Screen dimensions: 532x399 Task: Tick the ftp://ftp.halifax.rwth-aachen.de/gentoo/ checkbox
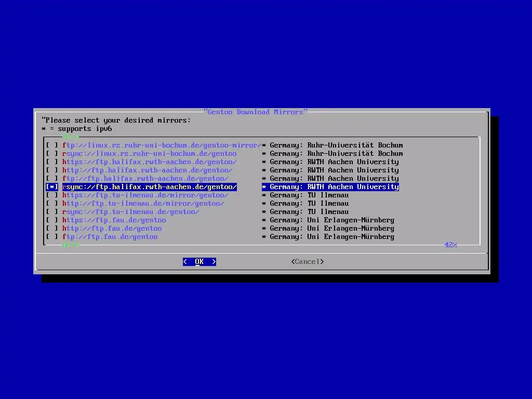(x=52, y=179)
